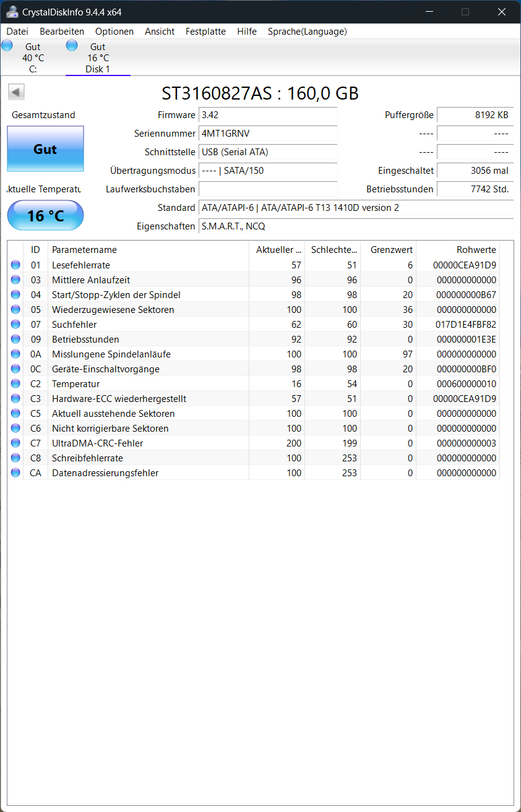
Task: Click the Lesefehlerrate parameter name
Action: 81,265
